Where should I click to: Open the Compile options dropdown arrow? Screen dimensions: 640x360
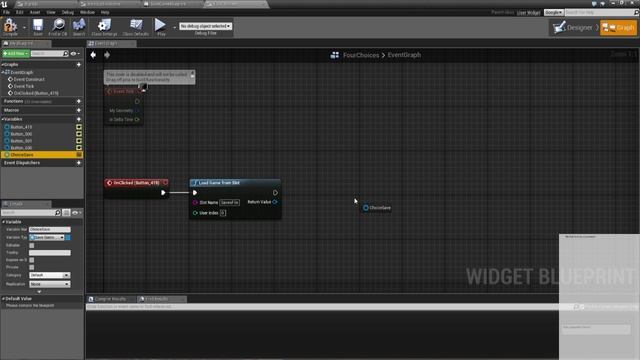pyautogui.click(x=24, y=27)
